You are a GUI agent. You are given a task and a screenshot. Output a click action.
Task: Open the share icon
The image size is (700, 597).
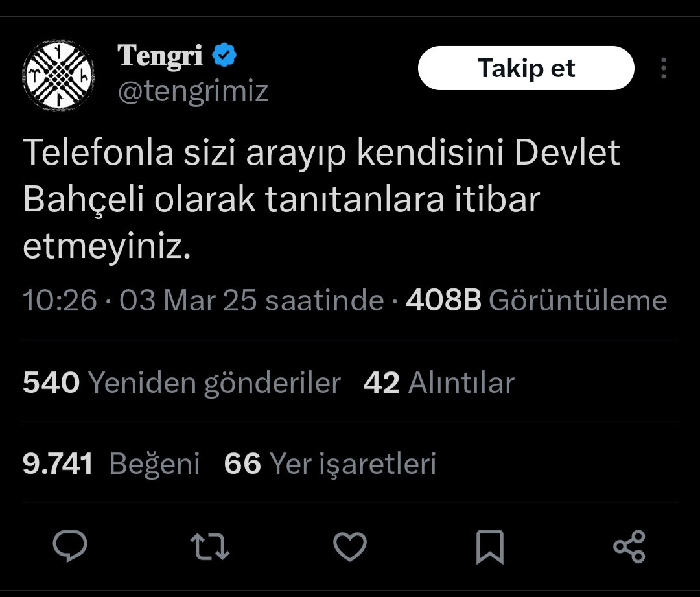629,546
